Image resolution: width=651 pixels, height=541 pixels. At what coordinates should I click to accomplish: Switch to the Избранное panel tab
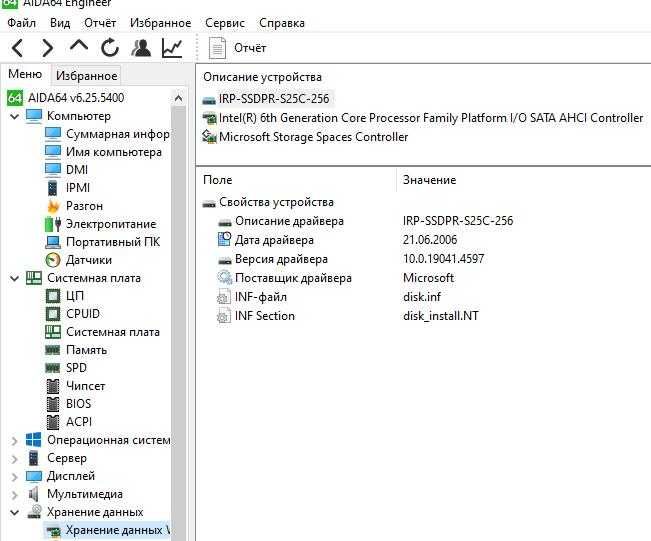point(86,76)
